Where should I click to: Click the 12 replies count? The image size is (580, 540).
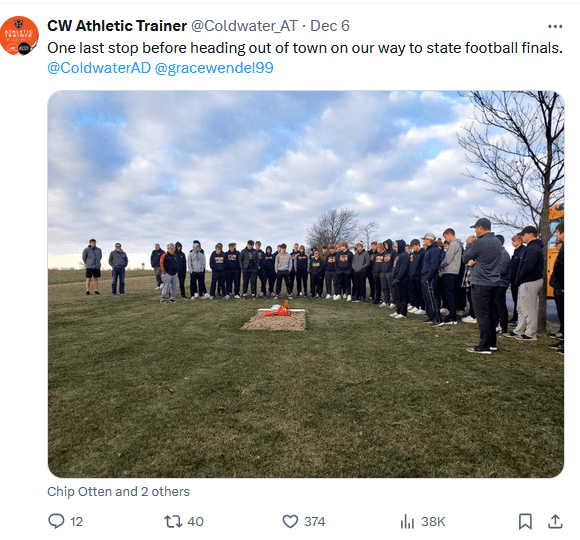(77, 522)
